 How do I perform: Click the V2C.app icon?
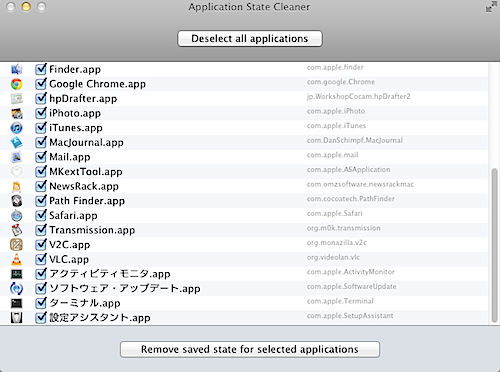point(16,245)
